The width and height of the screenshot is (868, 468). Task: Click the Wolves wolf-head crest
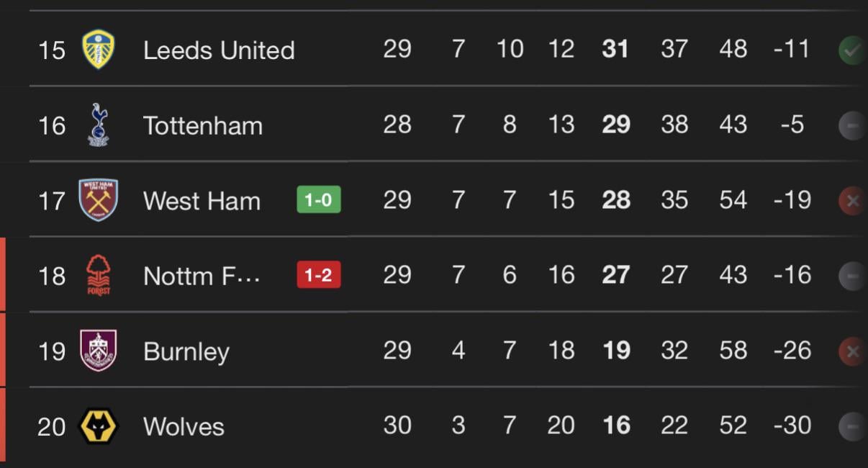pyautogui.click(x=99, y=426)
